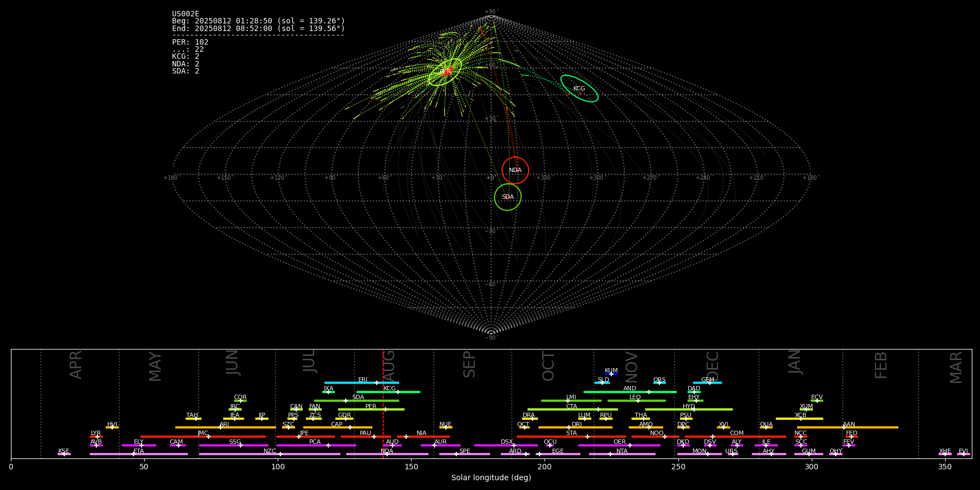
Task: Click the ERI shower bar label in timeline
Action: click(363, 380)
